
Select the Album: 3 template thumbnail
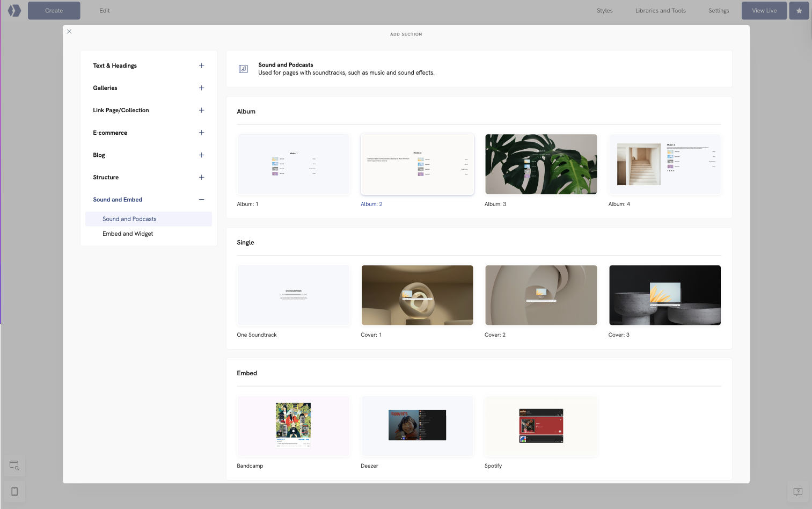(x=540, y=164)
